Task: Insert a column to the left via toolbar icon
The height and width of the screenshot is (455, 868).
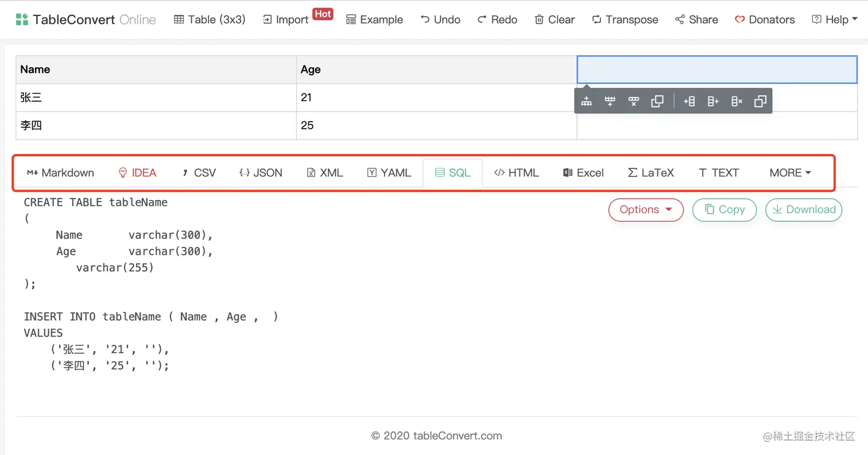Action: coord(689,101)
